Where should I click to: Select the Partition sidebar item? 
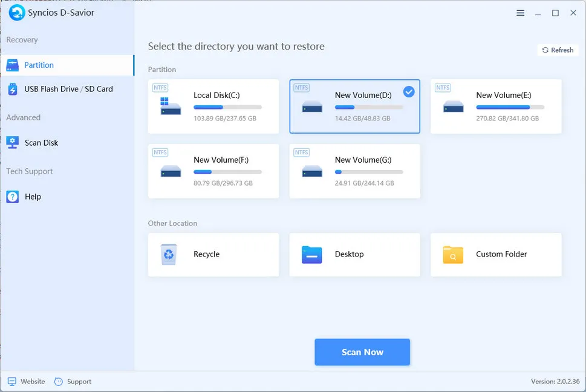[39, 65]
